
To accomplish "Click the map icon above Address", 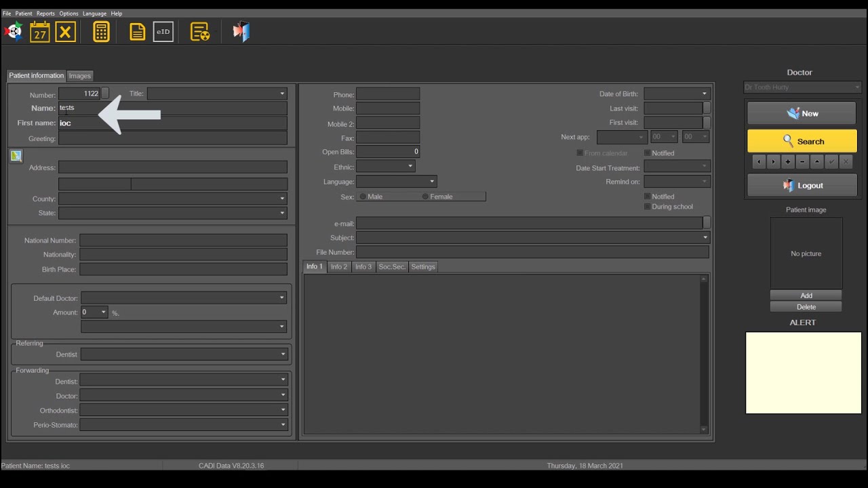I will click(16, 156).
